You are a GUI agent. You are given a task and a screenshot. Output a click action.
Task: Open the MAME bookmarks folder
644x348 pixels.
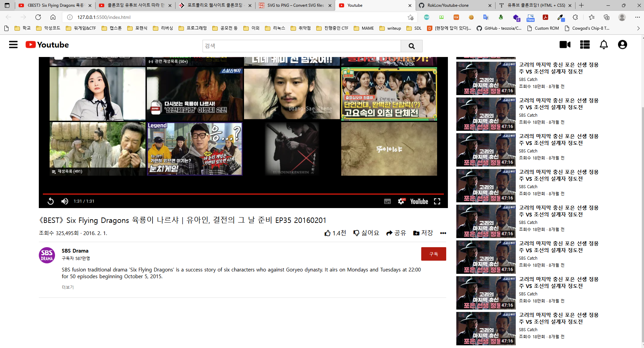point(364,28)
